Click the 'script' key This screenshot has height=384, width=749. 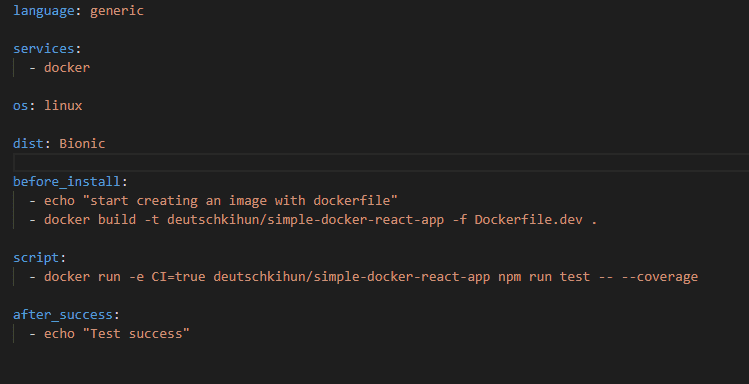(36, 257)
